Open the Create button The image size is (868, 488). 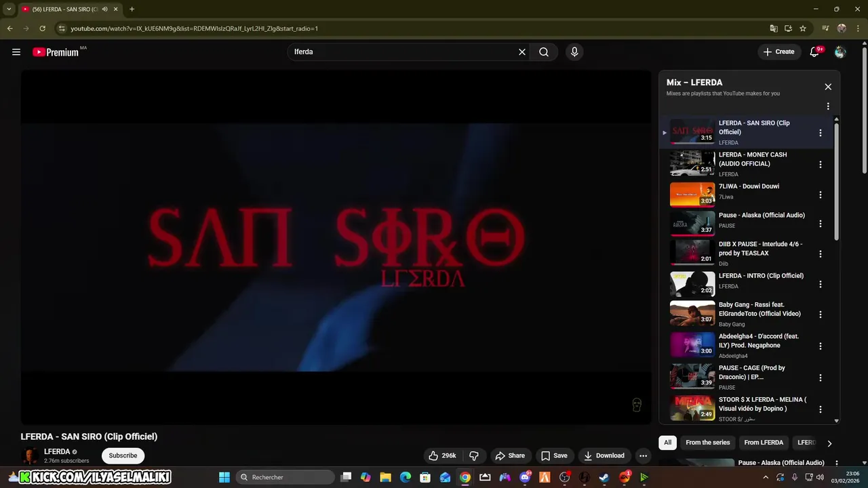[778, 52]
